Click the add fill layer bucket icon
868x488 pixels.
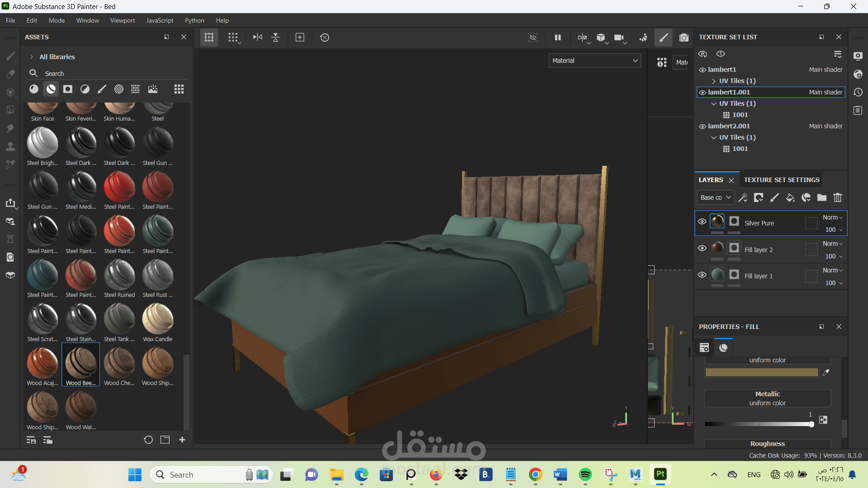[790, 197]
